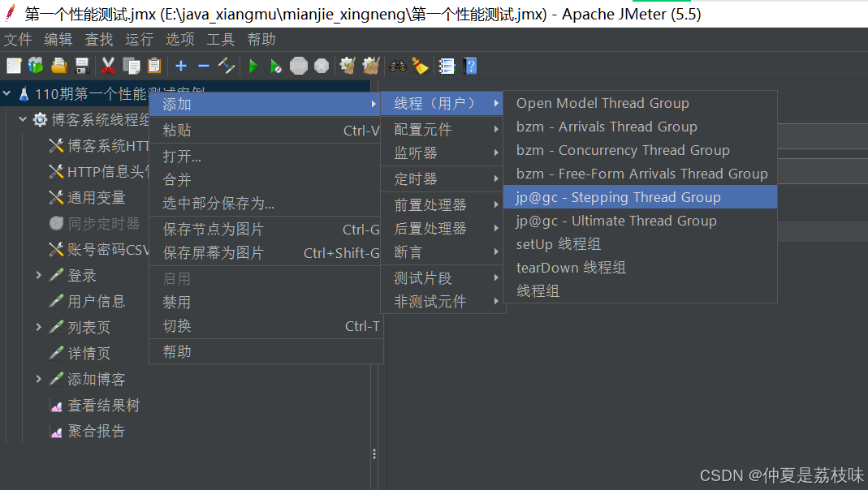
Task: Click Start no pauses icon
Action: (x=276, y=67)
